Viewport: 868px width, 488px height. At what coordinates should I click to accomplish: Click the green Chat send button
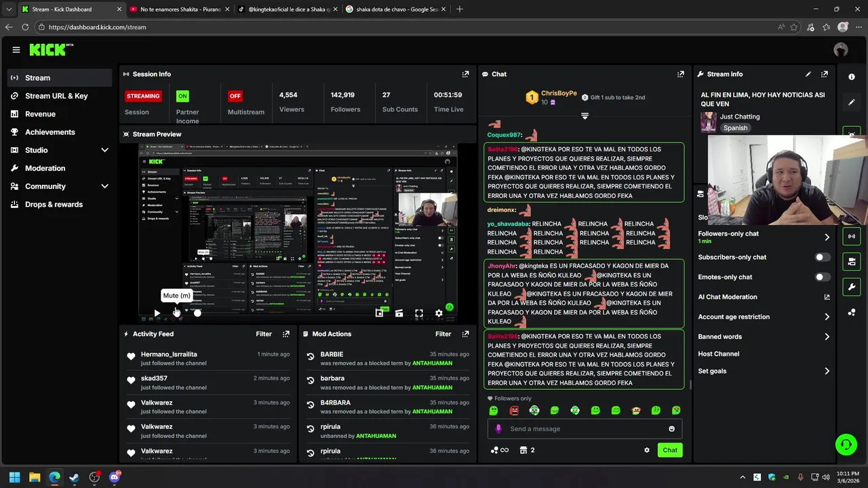(x=670, y=450)
